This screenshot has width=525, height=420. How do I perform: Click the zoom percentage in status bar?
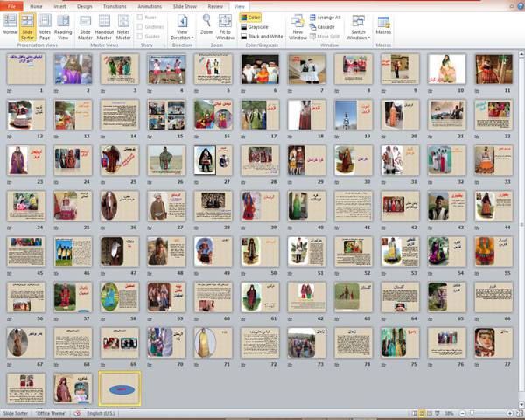[449, 414]
